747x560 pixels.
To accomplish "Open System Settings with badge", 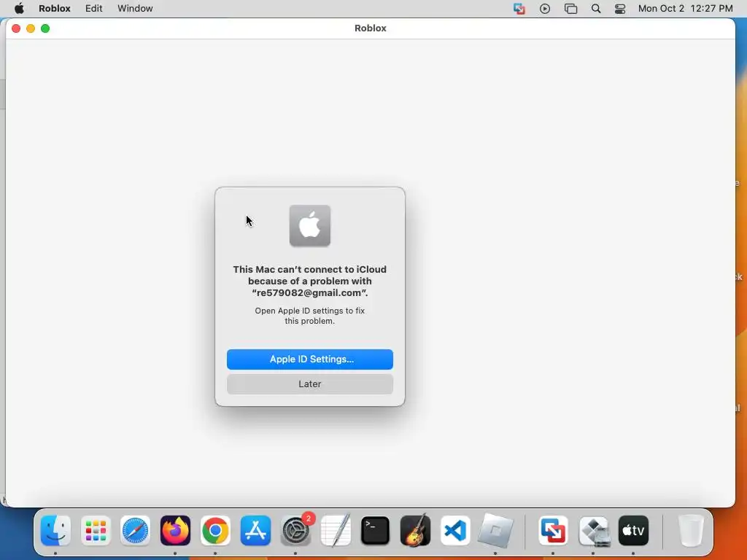I will pos(295,531).
